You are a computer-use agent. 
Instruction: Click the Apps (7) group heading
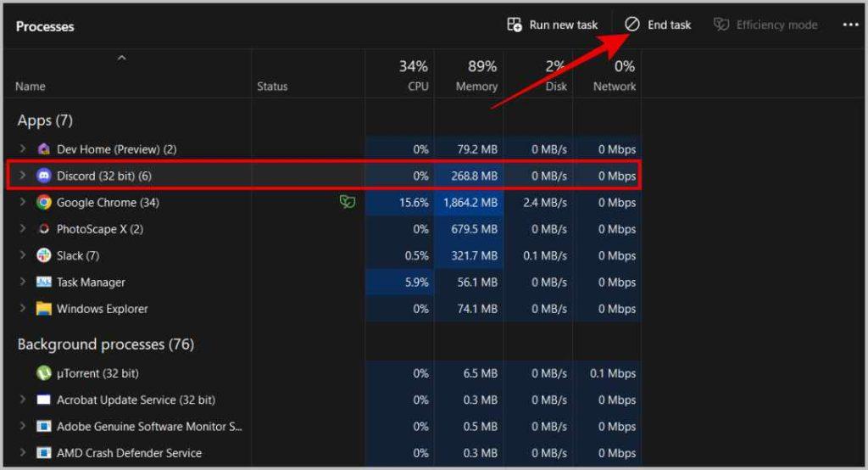[45, 120]
